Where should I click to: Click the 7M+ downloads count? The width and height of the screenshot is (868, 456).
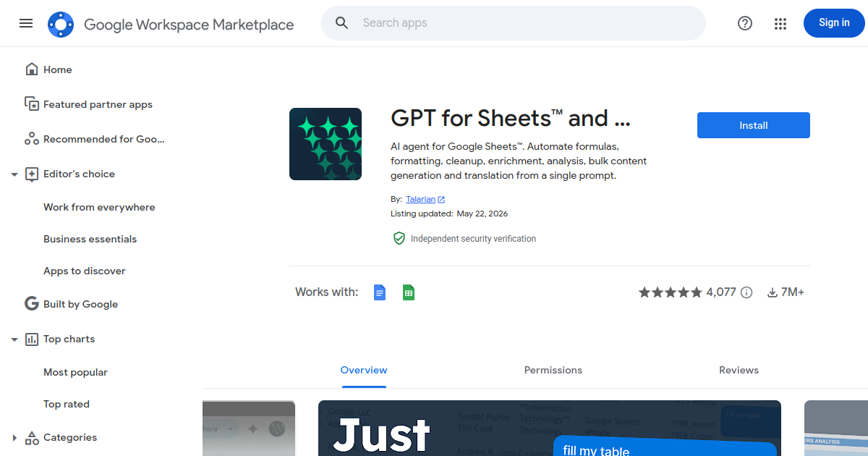pos(793,292)
